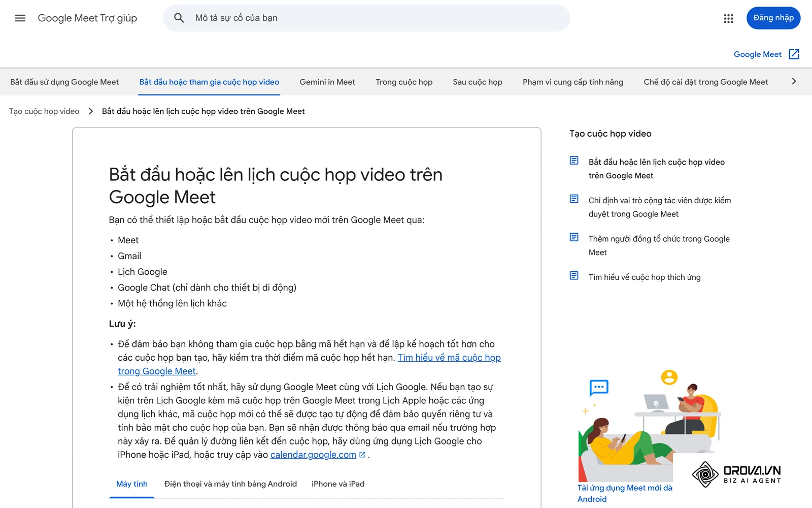Click the Google Meet Trợ giúp title
Screen dimensions: 812x508
(x=87, y=18)
